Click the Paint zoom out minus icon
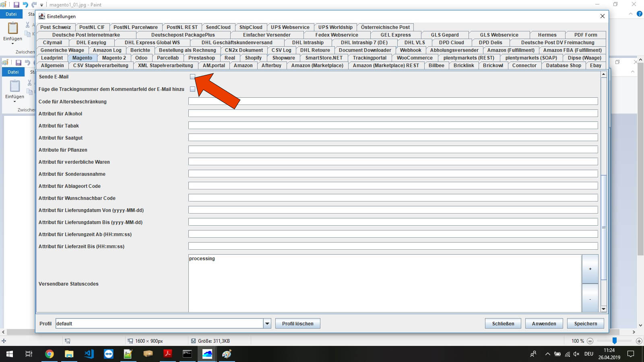644x362 pixels. pyautogui.click(x=590, y=341)
